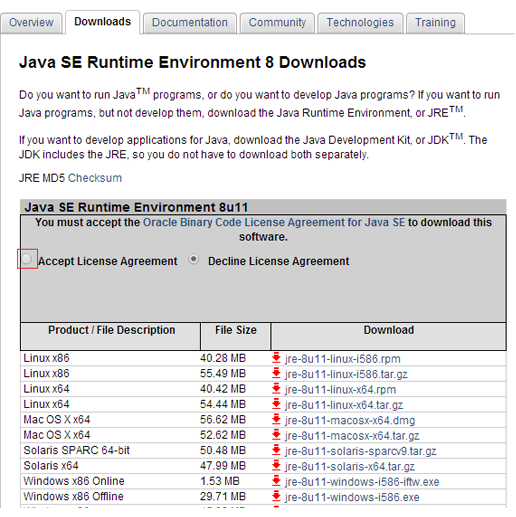The image size is (516, 517).
Task: Open Oracle Binary Code License Agreement link
Action: point(274,222)
